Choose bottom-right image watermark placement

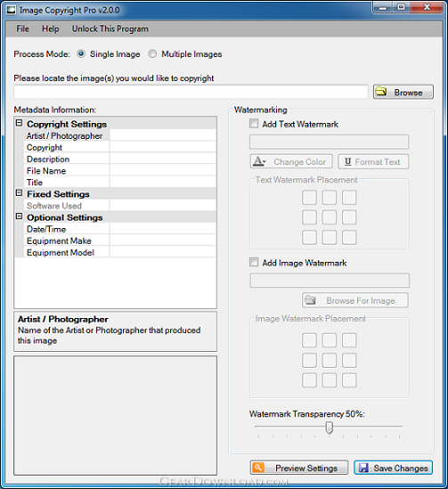349,380
